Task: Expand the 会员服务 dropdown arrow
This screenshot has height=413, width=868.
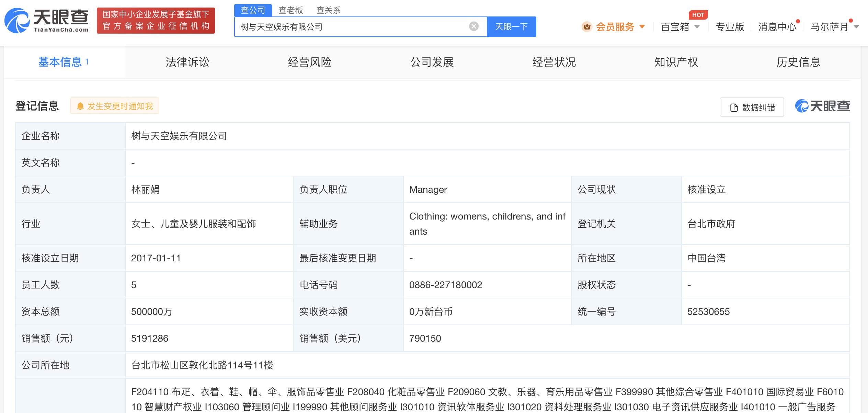Action: (x=642, y=27)
